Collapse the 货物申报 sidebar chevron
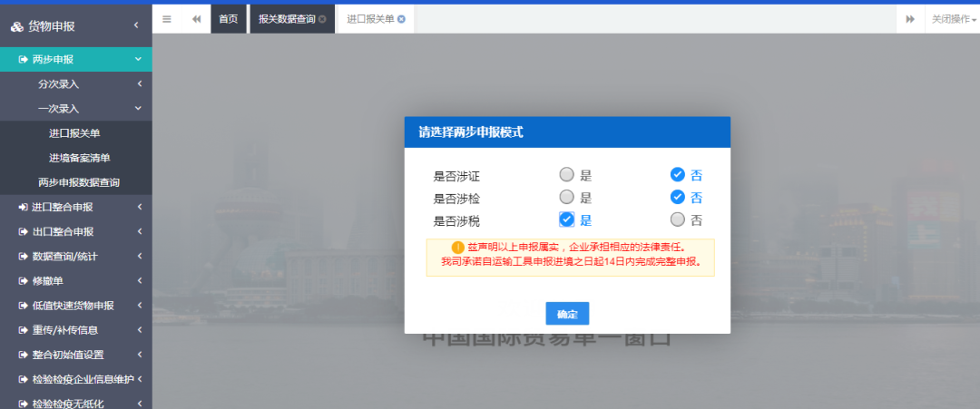This screenshot has height=409, width=980. pos(136,25)
